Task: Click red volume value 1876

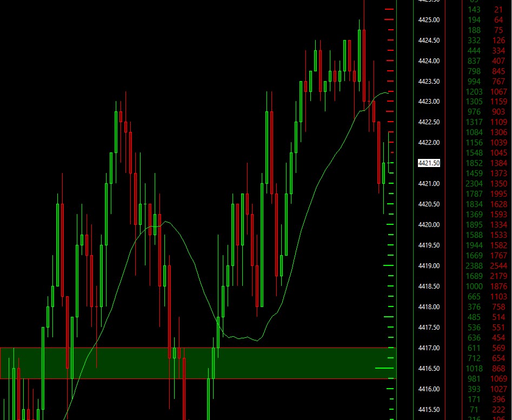Action: (498, 286)
